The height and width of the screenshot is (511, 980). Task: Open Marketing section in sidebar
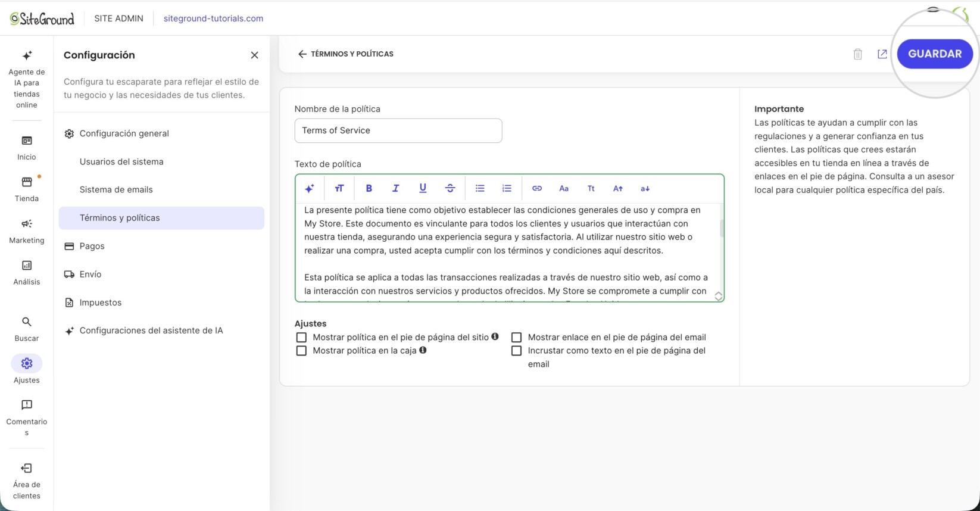(x=27, y=231)
